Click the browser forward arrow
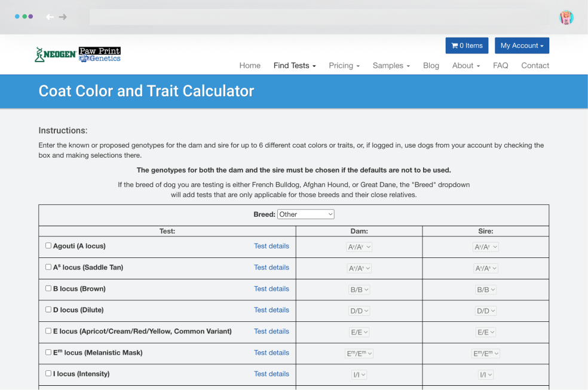Screen dimensions: 588x390 [63, 17]
